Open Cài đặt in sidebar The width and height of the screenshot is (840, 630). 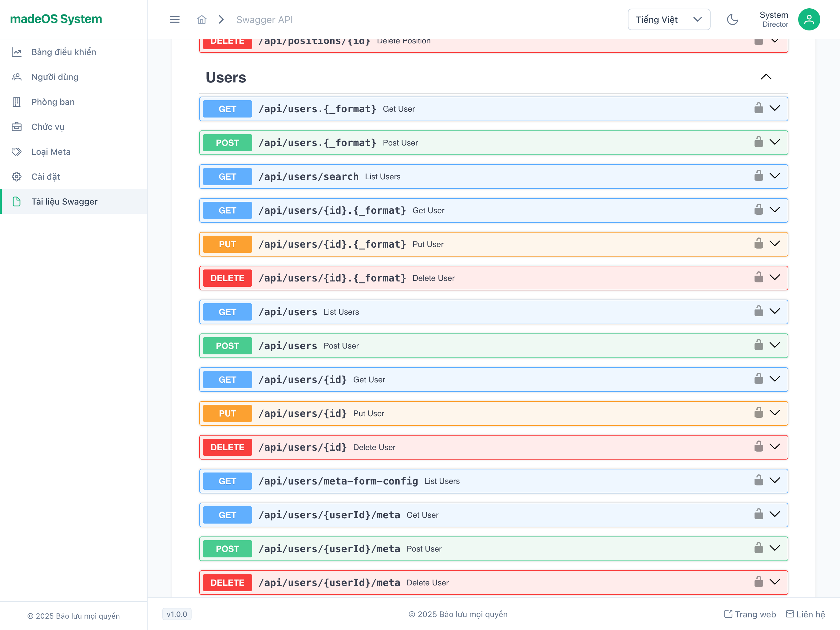[74, 177]
